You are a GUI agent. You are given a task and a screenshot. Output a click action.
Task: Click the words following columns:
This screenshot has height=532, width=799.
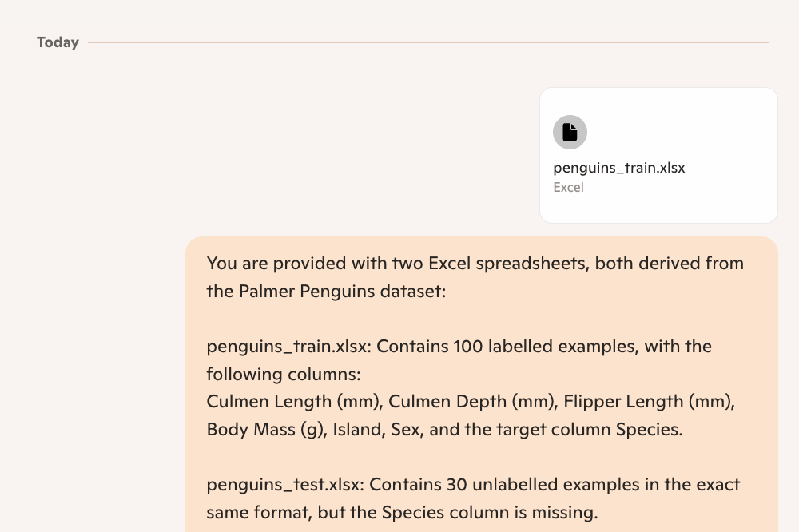(284, 375)
